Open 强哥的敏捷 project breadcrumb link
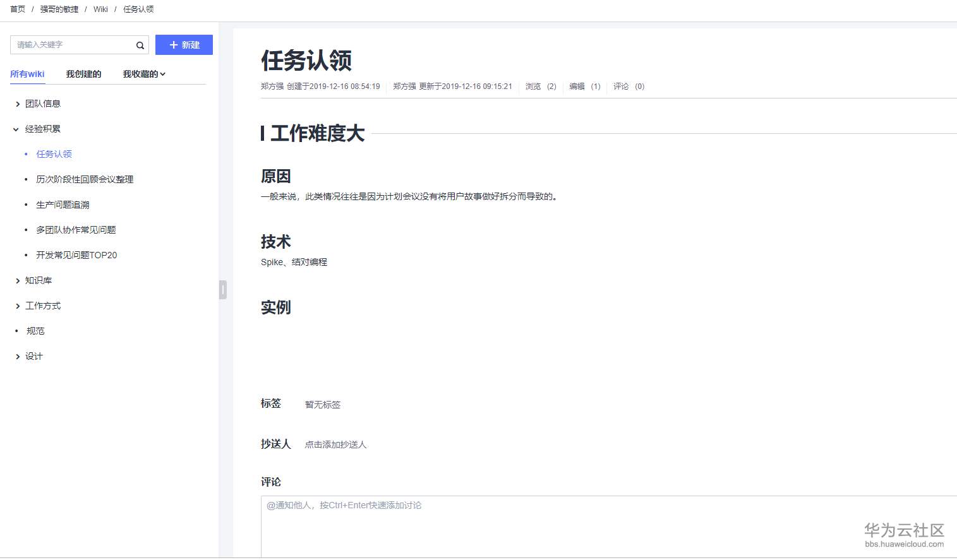Screen dimensions: 957x560 pos(59,9)
